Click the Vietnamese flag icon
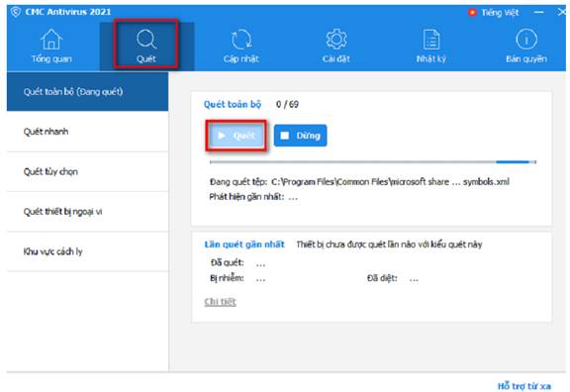 coord(472,13)
